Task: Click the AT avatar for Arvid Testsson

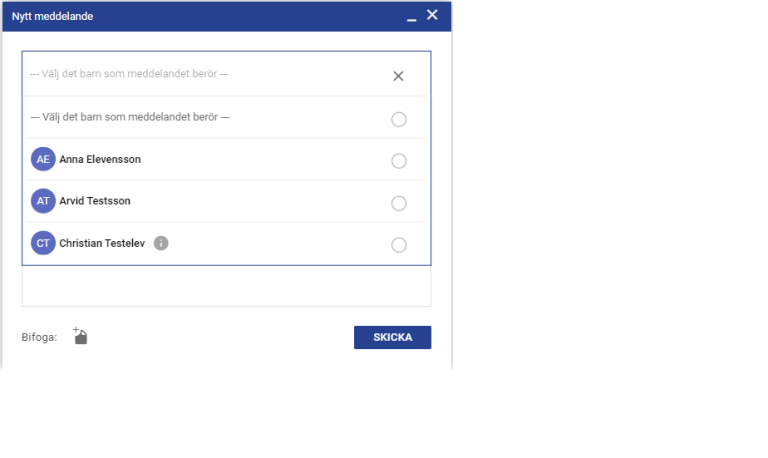Action: coord(43,202)
